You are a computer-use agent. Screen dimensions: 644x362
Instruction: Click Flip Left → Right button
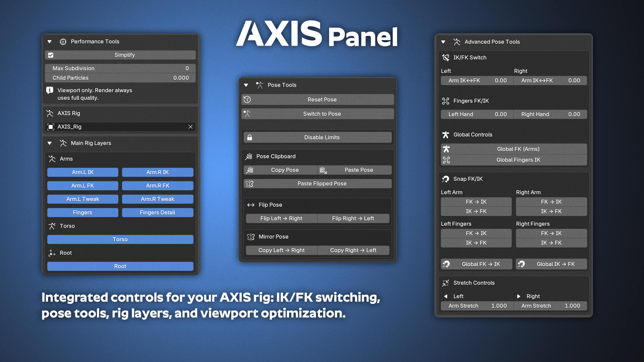coord(281,218)
